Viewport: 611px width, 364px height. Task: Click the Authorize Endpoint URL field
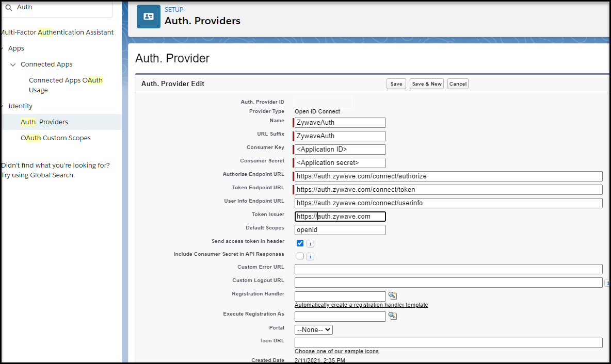point(448,176)
